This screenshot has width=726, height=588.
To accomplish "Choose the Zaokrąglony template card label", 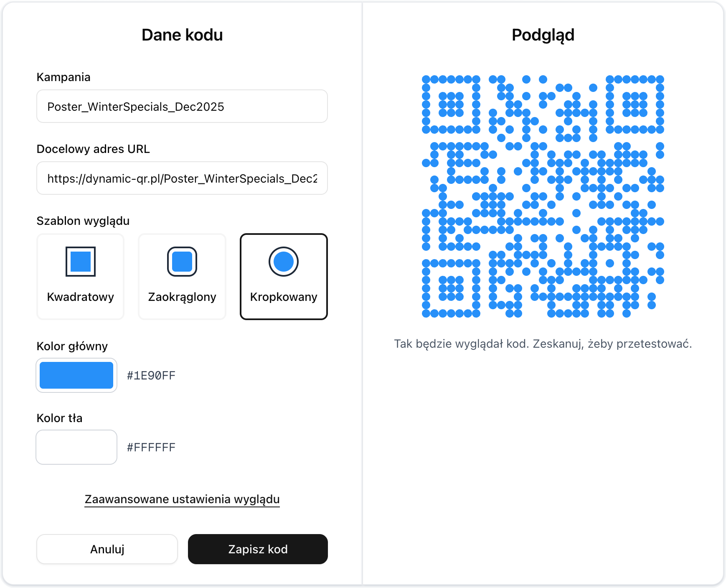I will pos(182,297).
